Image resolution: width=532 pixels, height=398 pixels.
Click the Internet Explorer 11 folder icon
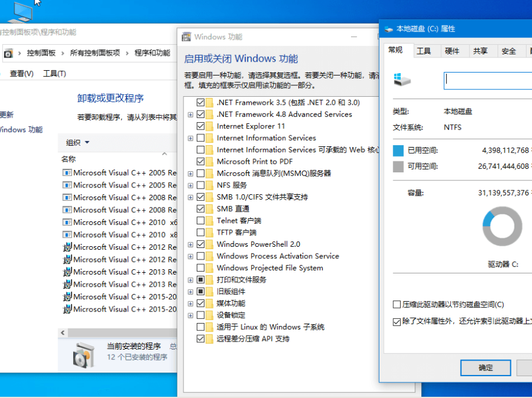(x=210, y=126)
